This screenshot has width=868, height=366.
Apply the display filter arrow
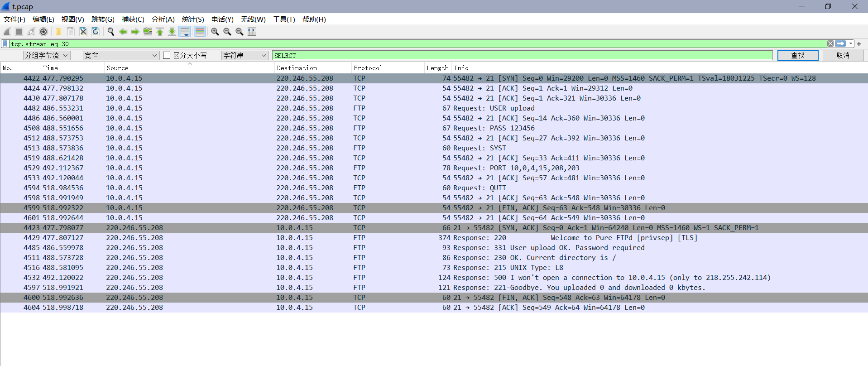(840, 44)
